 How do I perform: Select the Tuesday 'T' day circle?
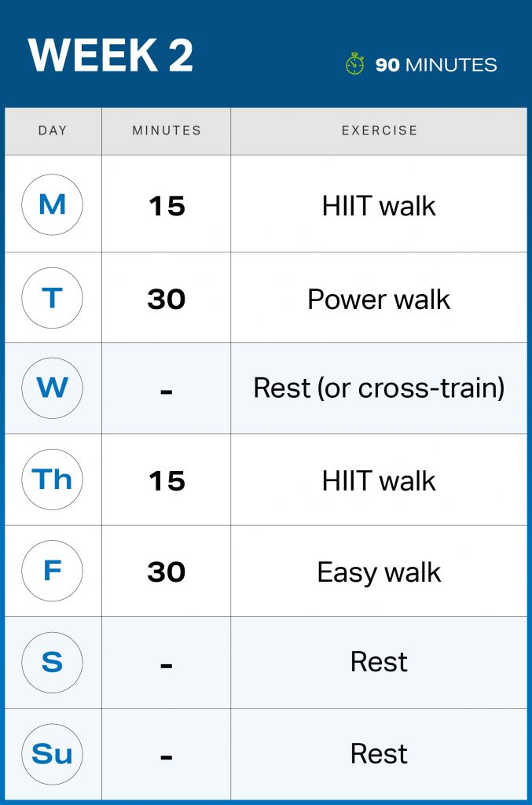pos(52,297)
